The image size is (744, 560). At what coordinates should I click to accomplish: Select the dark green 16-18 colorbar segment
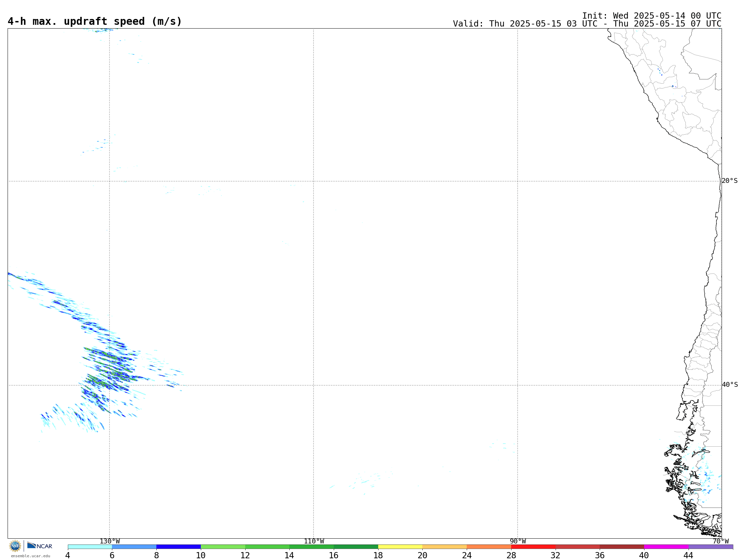[x=356, y=547]
